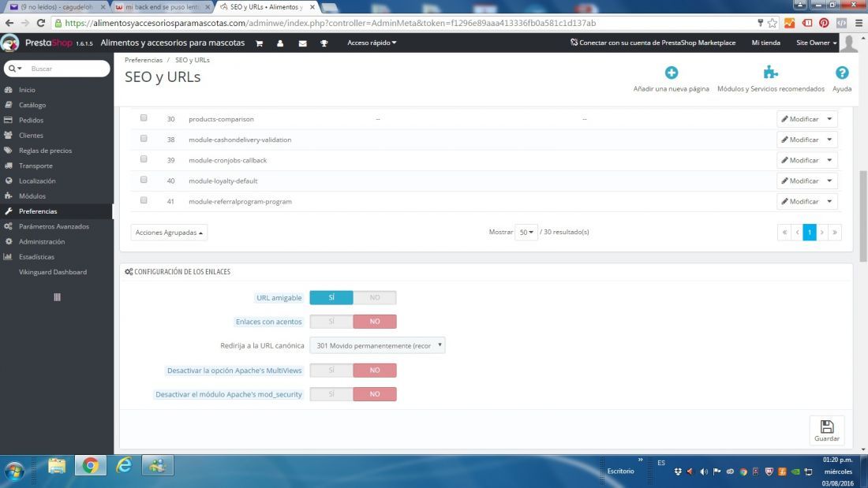Open the Pedidos sidebar menu
This screenshot has width=868, height=488.
pyautogui.click(x=31, y=120)
